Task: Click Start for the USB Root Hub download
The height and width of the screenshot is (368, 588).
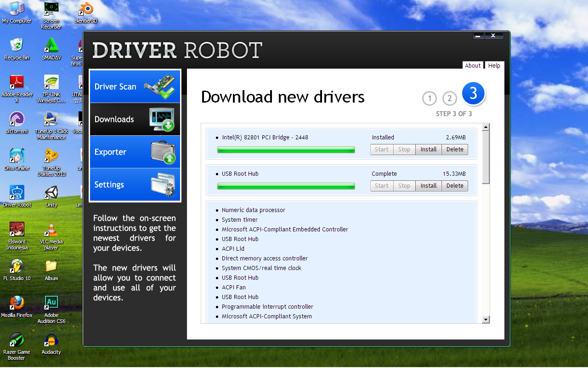Action: 382,186
